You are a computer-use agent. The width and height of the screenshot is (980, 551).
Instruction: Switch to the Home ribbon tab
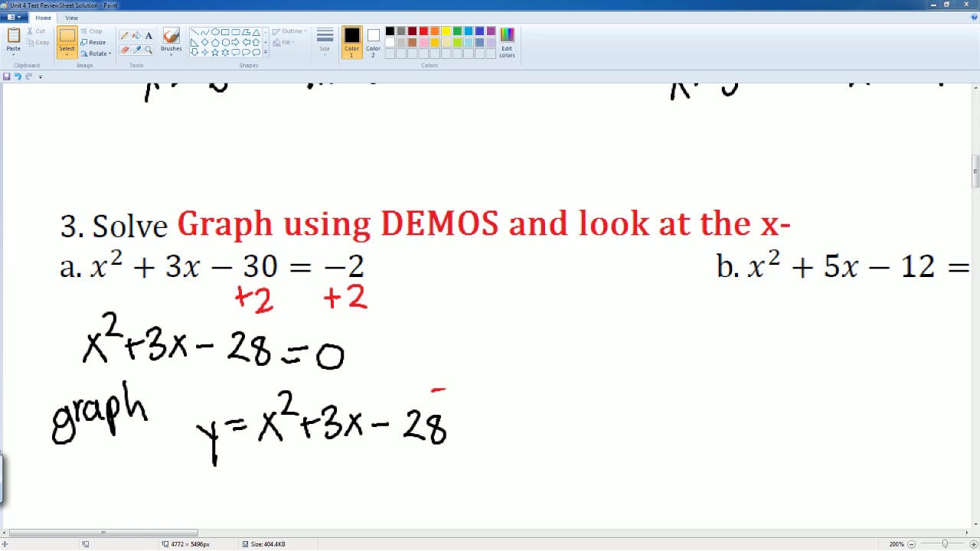tap(43, 18)
